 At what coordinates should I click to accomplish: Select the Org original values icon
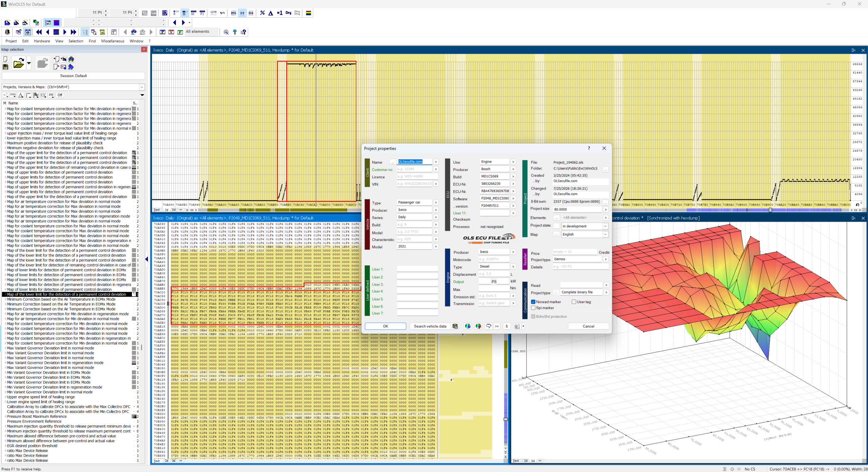[x=288, y=13]
